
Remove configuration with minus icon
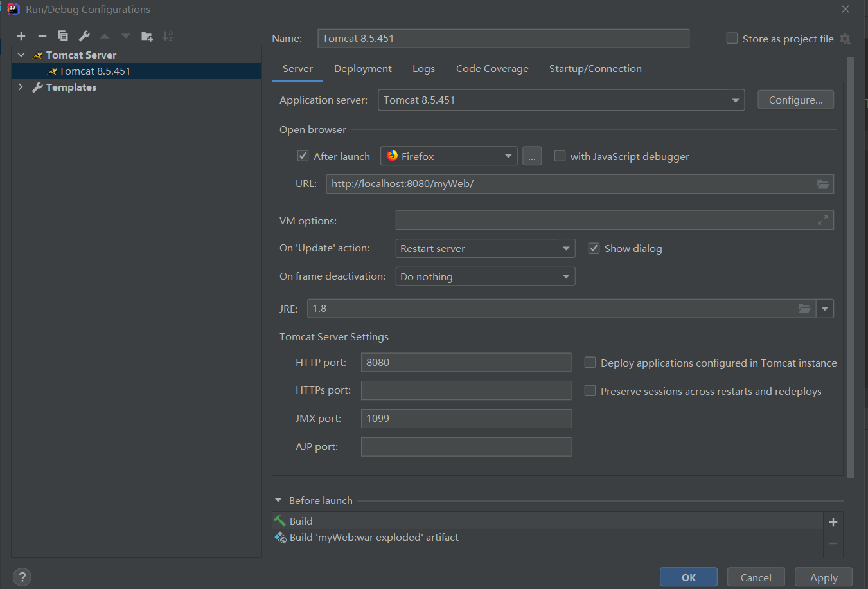click(42, 36)
